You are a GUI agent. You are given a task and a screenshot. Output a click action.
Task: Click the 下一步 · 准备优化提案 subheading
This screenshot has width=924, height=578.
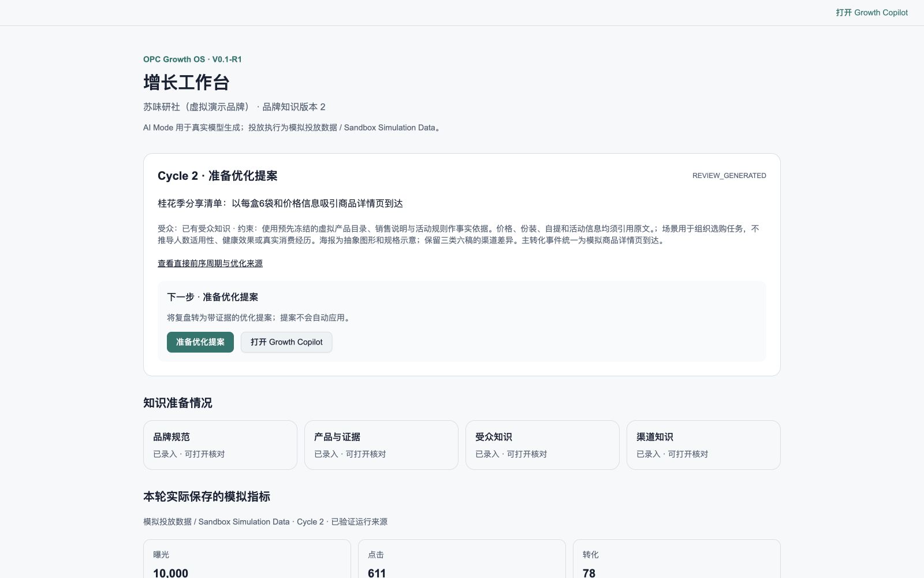pyautogui.click(x=213, y=297)
